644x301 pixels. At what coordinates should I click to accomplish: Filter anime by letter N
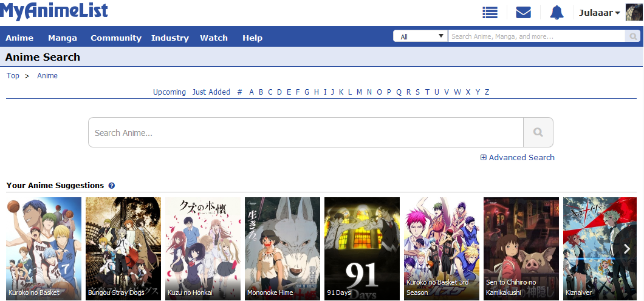pyautogui.click(x=369, y=92)
